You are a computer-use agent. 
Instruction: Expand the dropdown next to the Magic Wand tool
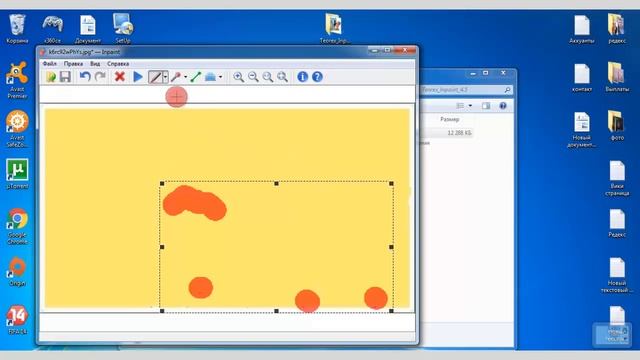[186, 77]
